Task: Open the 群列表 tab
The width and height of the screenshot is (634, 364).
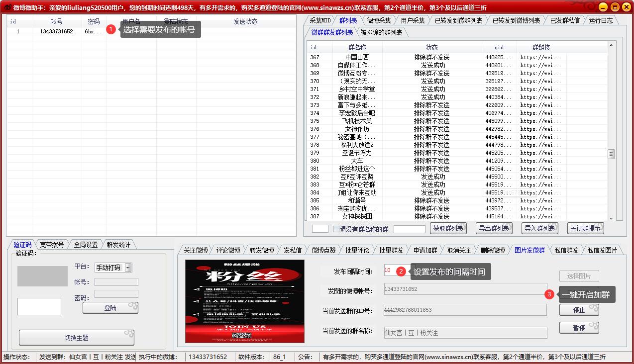Action: click(348, 20)
